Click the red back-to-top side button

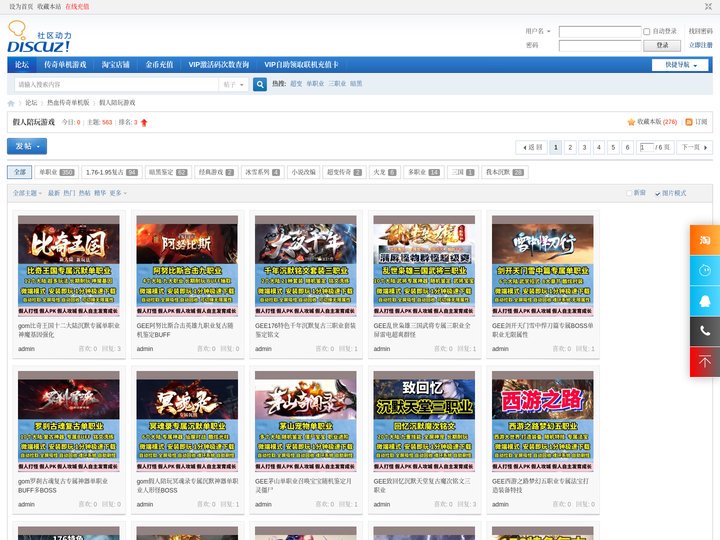click(x=705, y=362)
